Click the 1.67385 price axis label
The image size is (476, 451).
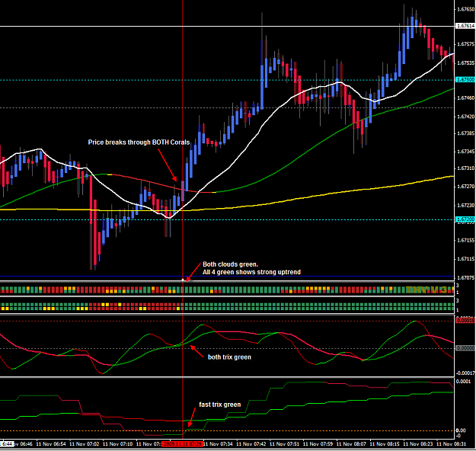point(465,133)
